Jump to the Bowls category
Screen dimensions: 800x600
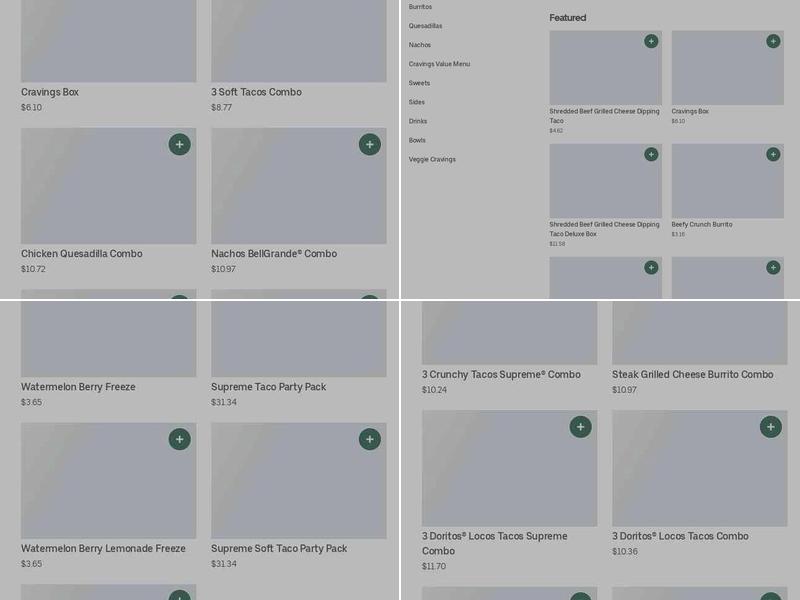417,140
